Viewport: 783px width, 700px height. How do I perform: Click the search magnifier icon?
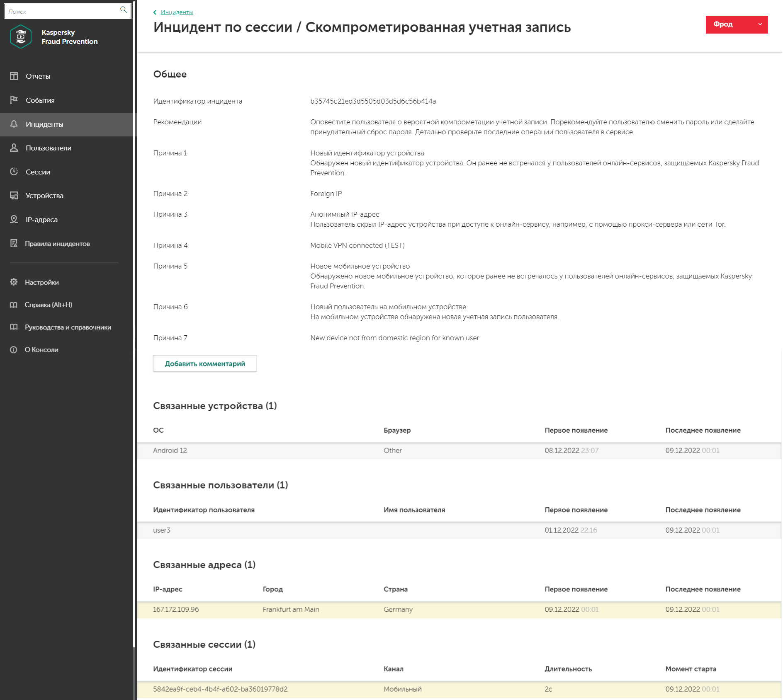[x=123, y=10]
